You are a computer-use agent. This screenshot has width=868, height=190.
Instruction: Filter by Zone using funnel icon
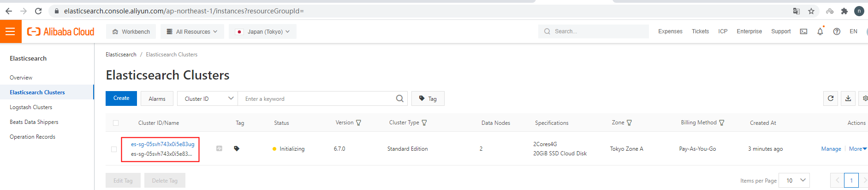(629, 123)
